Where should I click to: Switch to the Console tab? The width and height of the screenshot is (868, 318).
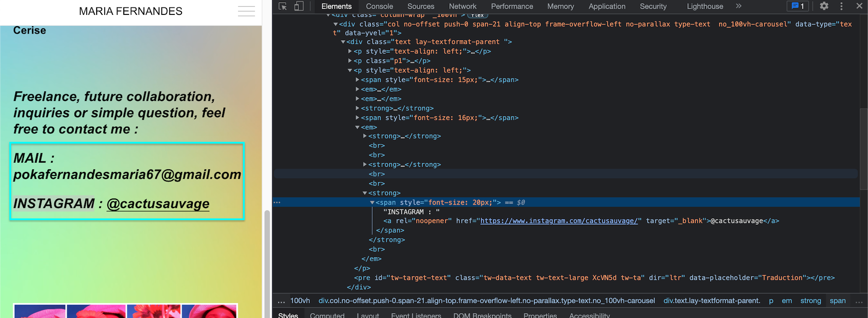(379, 6)
